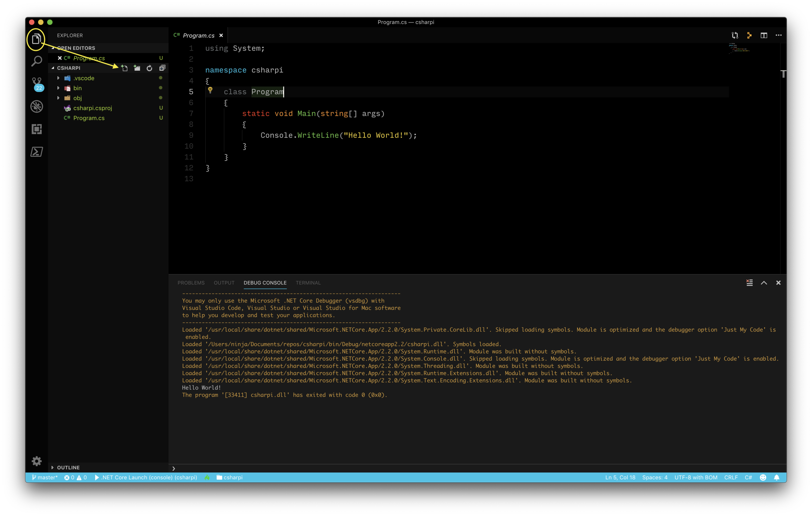
Task: Open the Debug view icon
Action: pos(36,107)
